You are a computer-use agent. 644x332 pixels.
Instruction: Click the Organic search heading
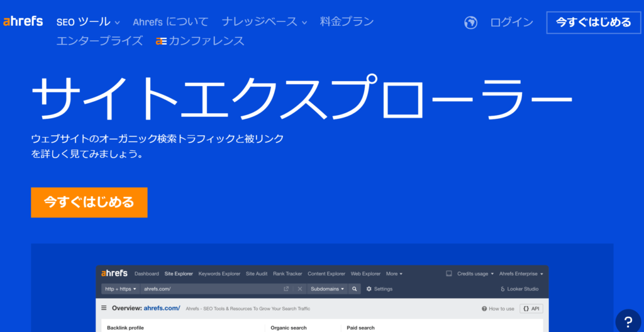click(289, 328)
